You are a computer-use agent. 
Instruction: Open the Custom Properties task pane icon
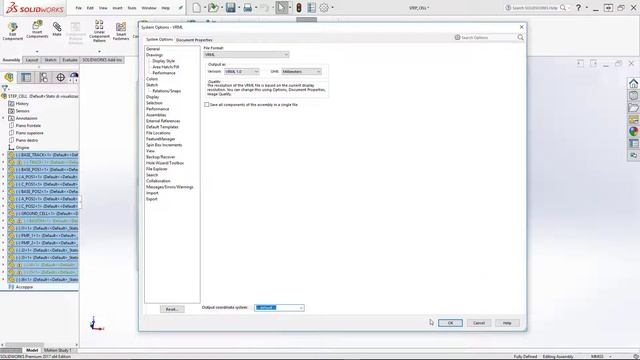click(633, 143)
